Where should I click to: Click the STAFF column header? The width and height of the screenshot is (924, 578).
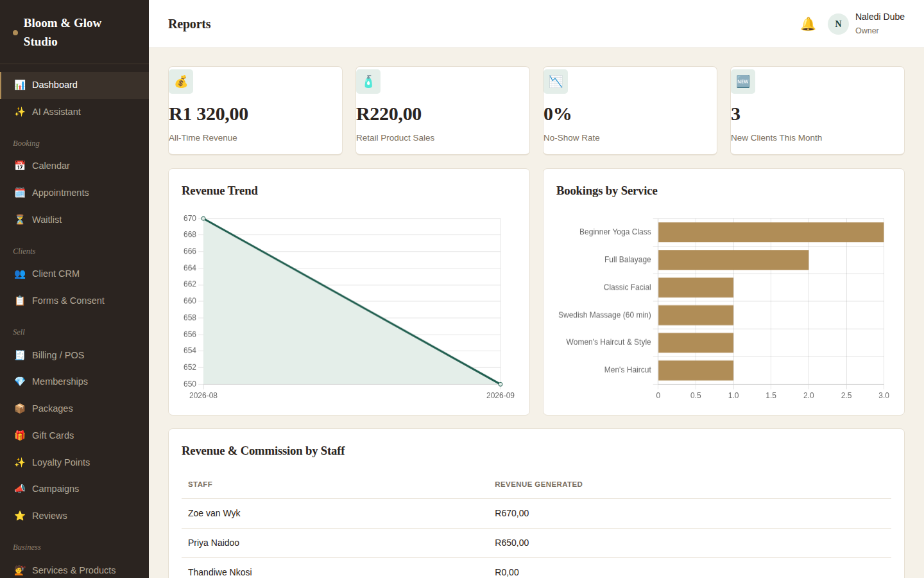200,484
